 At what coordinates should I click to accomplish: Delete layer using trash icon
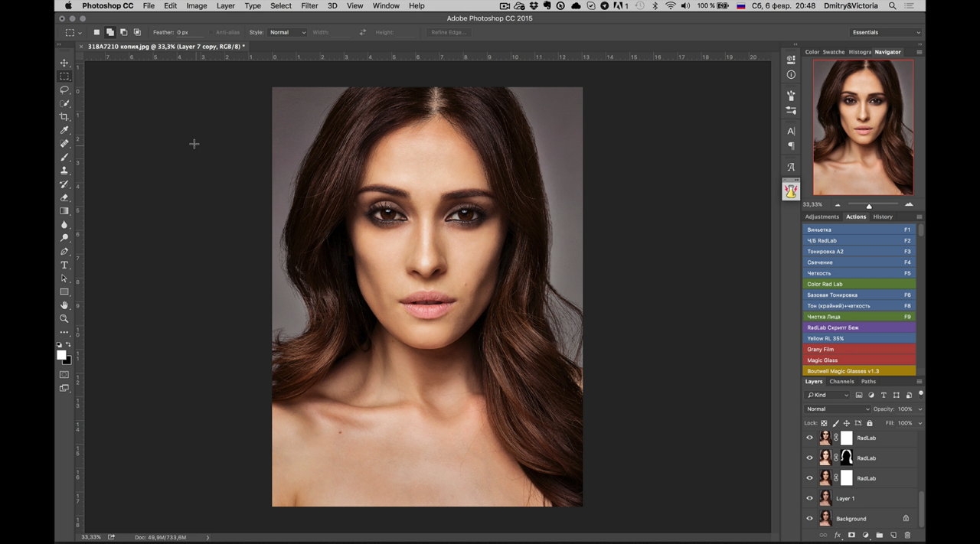(907, 535)
